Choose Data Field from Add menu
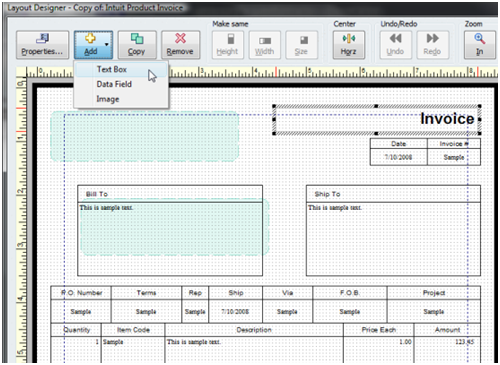The image size is (500, 365). 121,84
